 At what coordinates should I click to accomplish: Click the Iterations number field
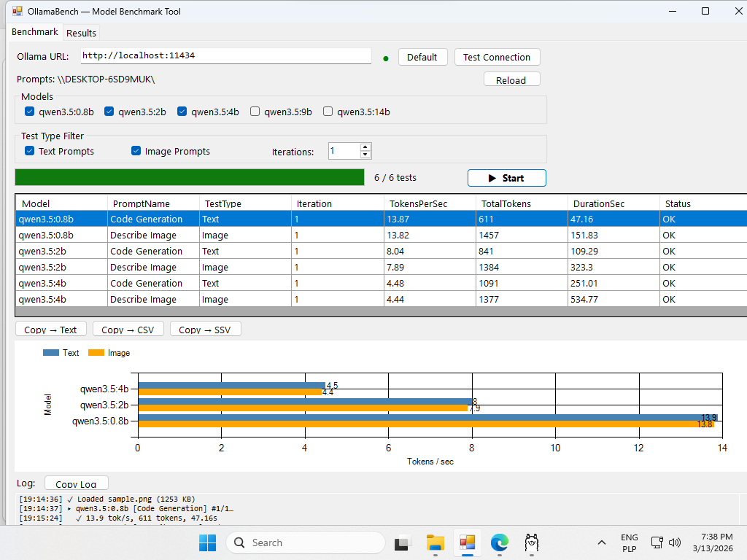[344, 151]
